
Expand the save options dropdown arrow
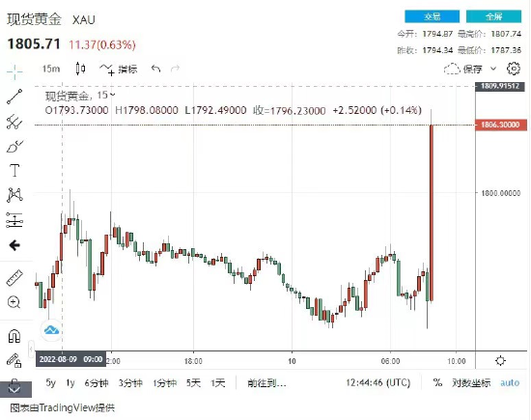click(493, 69)
